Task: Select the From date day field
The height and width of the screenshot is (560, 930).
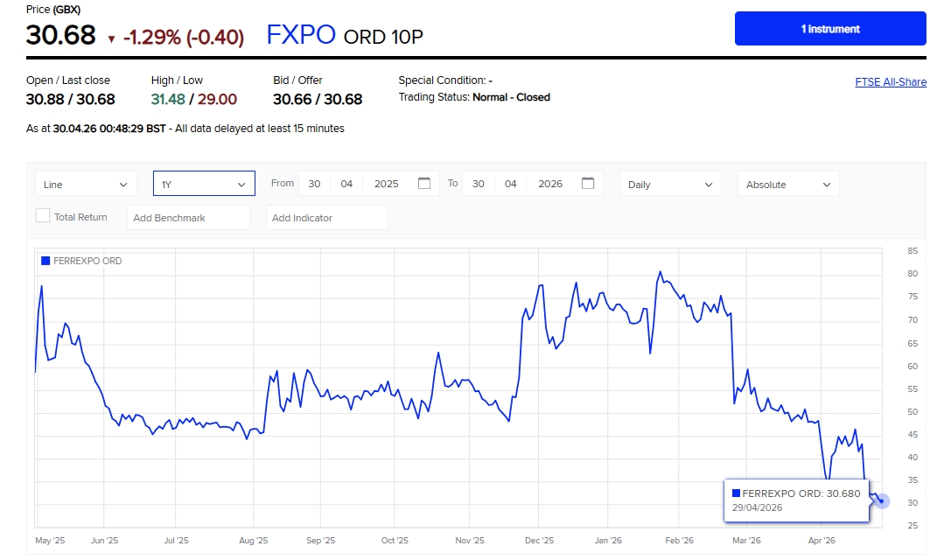Action: [x=314, y=184]
